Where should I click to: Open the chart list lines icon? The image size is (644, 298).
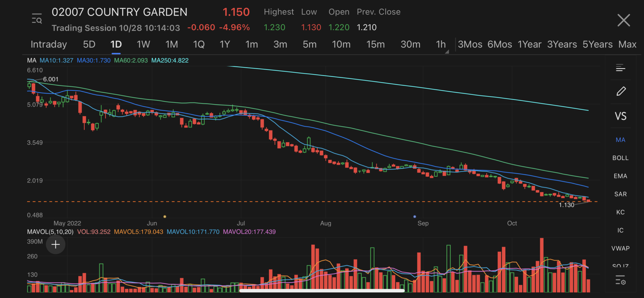pos(620,68)
